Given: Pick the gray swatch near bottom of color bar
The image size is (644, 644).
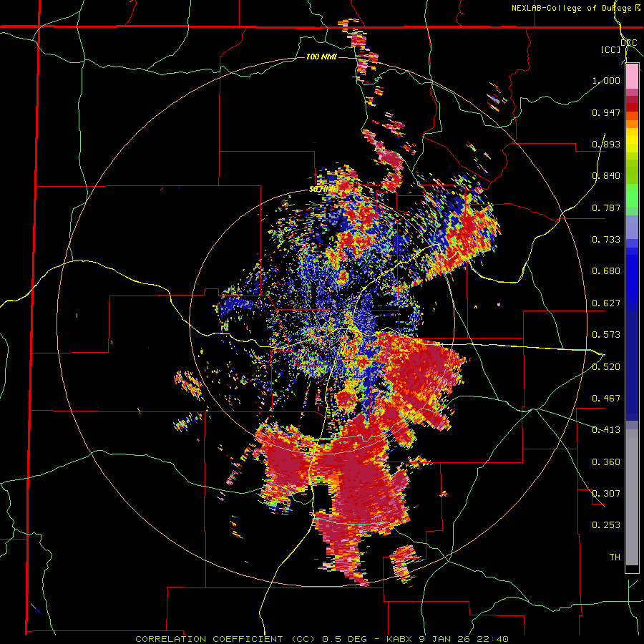Looking at the screenshot, I should click(x=632, y=497).
